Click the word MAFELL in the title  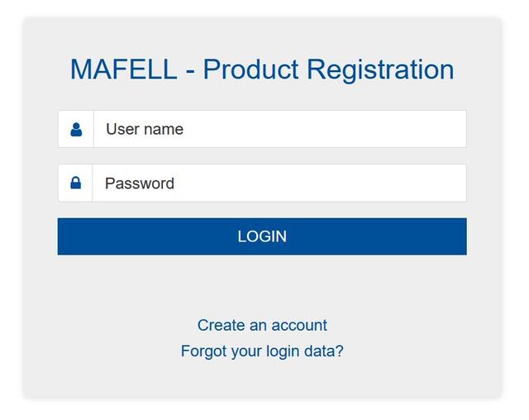point(123,69)
